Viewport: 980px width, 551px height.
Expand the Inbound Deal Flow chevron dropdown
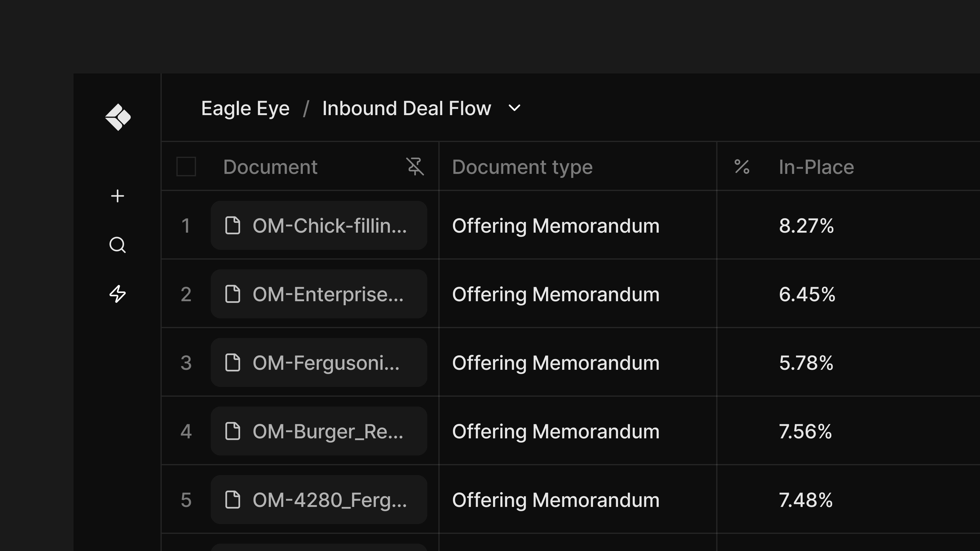pyautogui.click(x=514, y=108)
